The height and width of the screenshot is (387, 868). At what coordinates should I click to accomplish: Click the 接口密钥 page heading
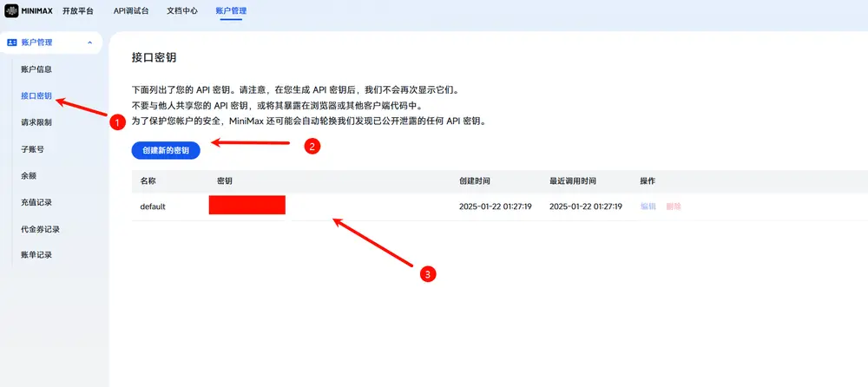(154, 57)
